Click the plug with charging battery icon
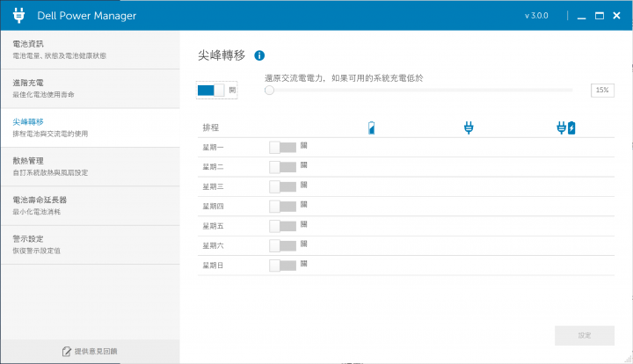This screenshot has width=633, height=364. tap(566, 127)
